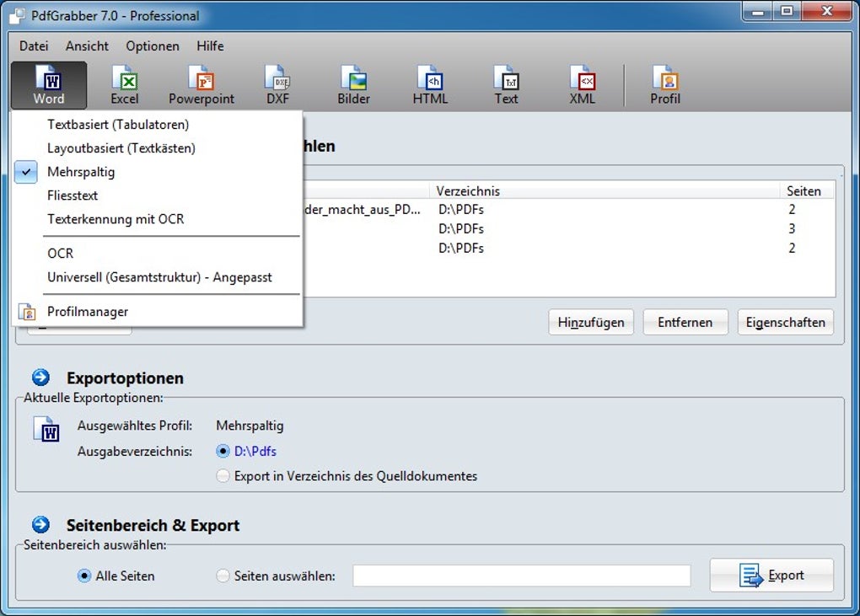Screen dimensions: 860x616
Task: Select the Seiten auswählen radio button
Action: [223, 576]
